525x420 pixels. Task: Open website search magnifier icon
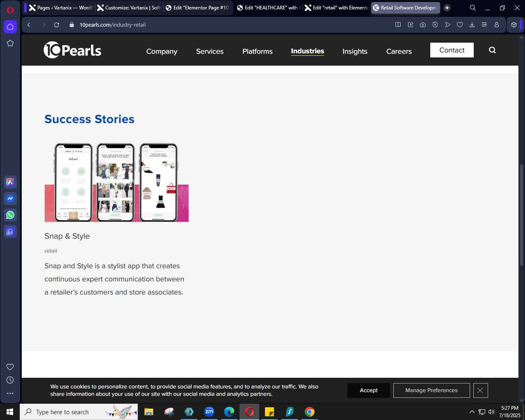492,50
